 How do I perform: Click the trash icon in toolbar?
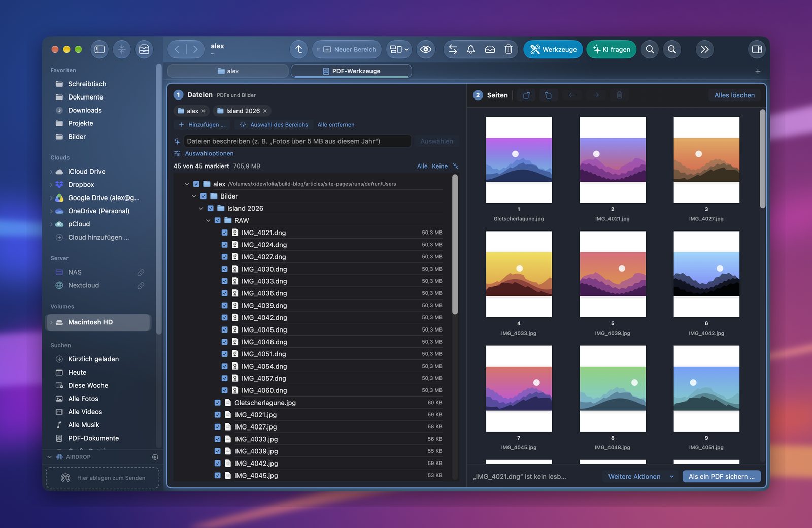point(509,49)
